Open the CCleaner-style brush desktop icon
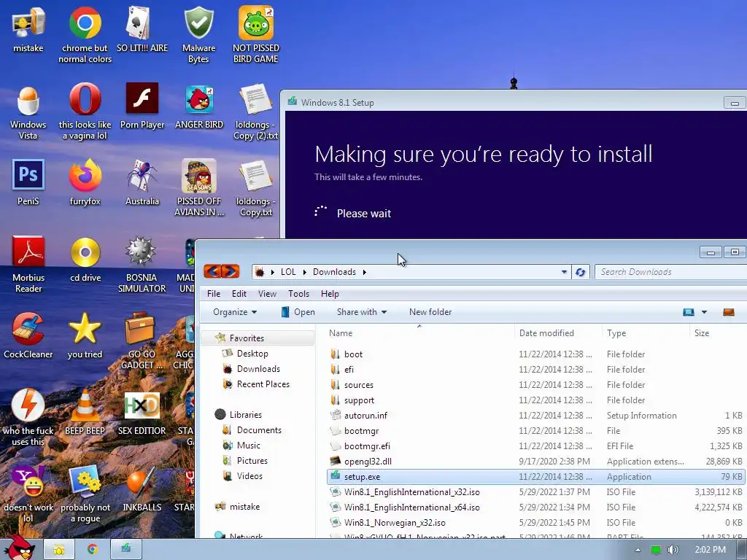 pos(28,335)
